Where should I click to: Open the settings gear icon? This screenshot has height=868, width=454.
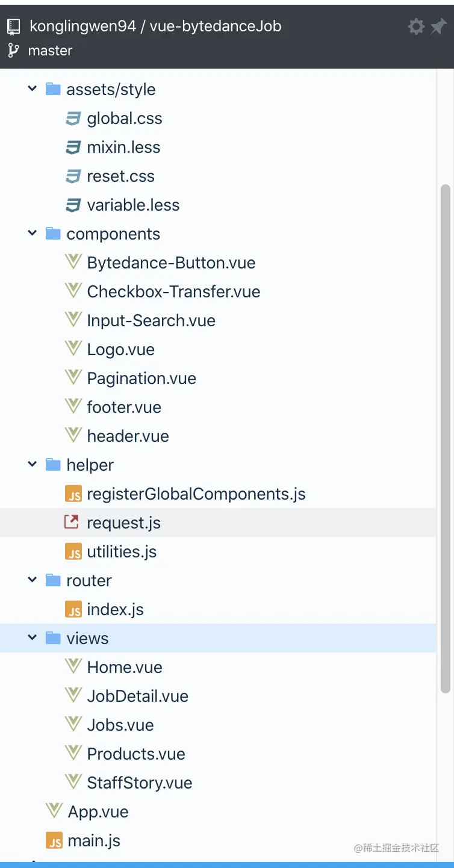[416, 26]
